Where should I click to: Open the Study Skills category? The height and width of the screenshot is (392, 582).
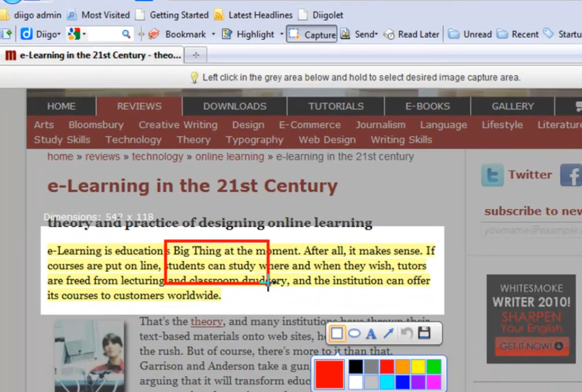[62, 140]
